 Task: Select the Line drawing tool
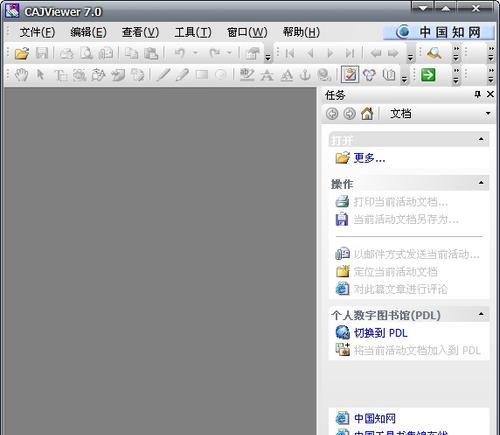pyautogui.click(x=163, y=75)
